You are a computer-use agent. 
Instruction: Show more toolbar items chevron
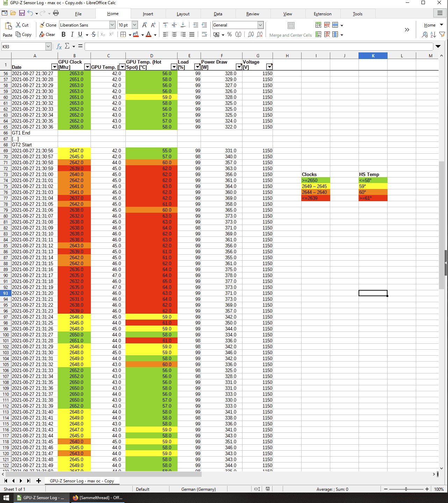[407, 30]
